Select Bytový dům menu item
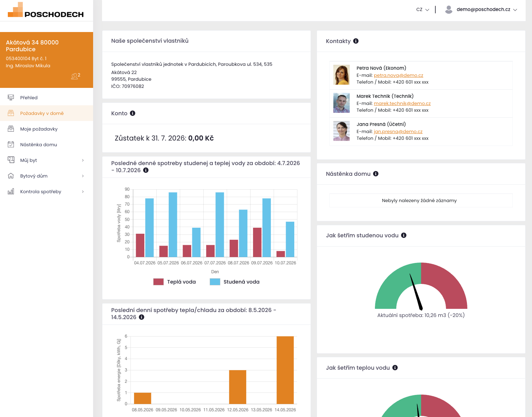The width and height of the screenshot is (532, 417). (47, 176)
